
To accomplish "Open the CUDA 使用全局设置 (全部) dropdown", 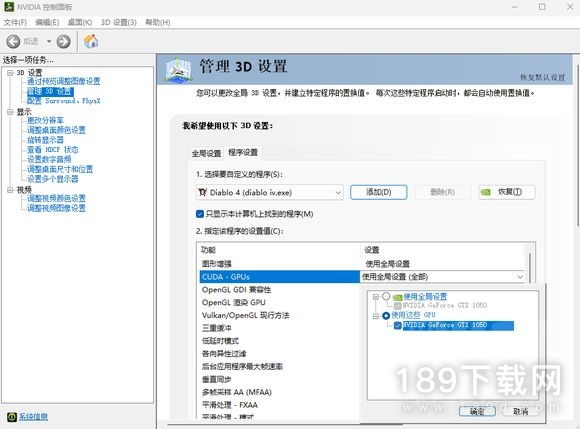I will [443, 277].
